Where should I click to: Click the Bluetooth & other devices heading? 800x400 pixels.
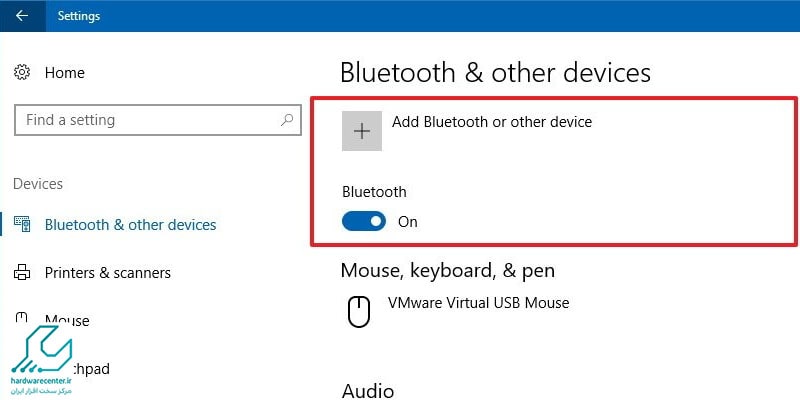(495, 72)
